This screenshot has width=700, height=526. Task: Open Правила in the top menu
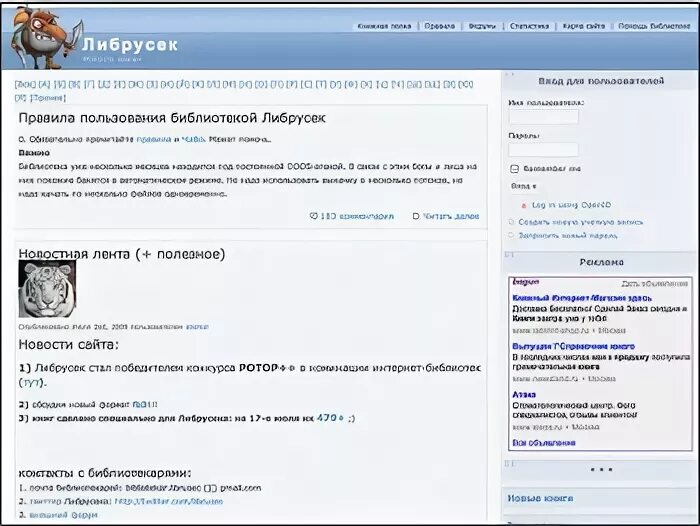pos(439,26)
